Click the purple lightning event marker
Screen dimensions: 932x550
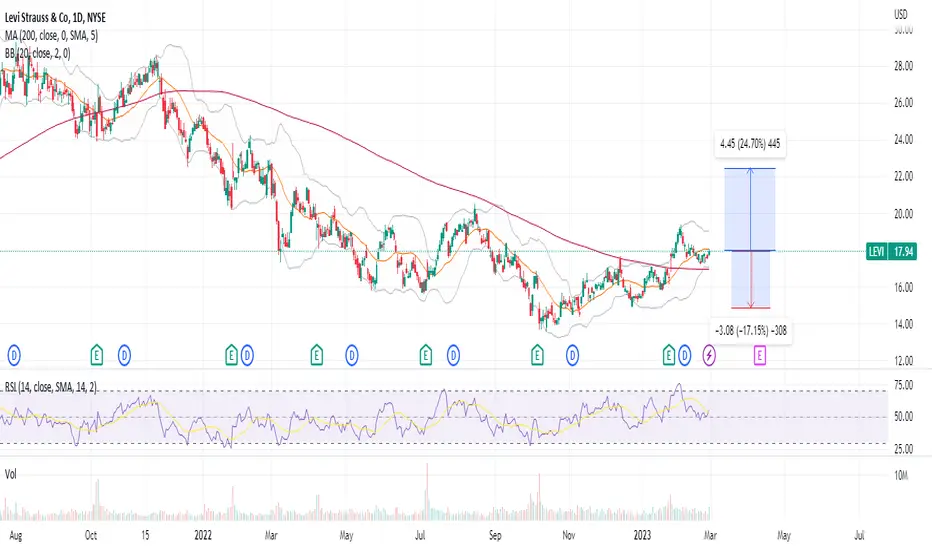pyautogui.click(x=709, y=356)
